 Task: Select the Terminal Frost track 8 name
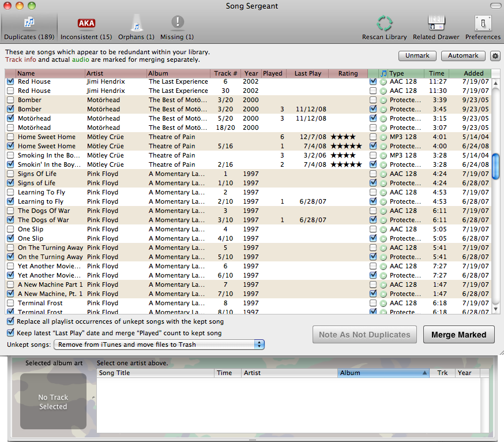pyautogui.click(x=40, y=303)
